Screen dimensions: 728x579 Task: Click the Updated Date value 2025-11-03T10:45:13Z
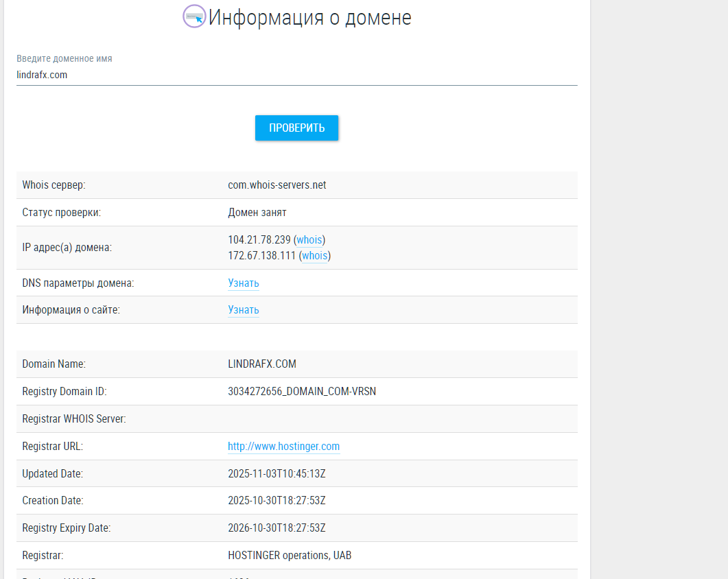(277, 473)
